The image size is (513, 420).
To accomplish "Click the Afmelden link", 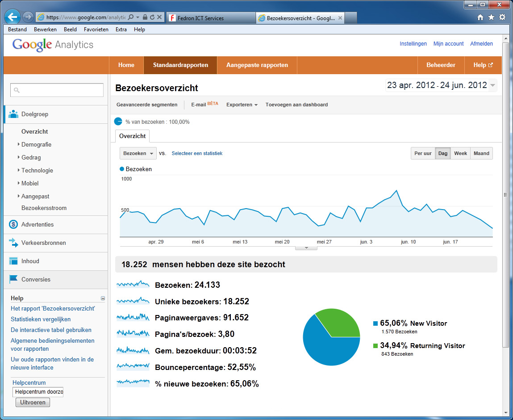I will pyautogui.click(x=481, y=44).
